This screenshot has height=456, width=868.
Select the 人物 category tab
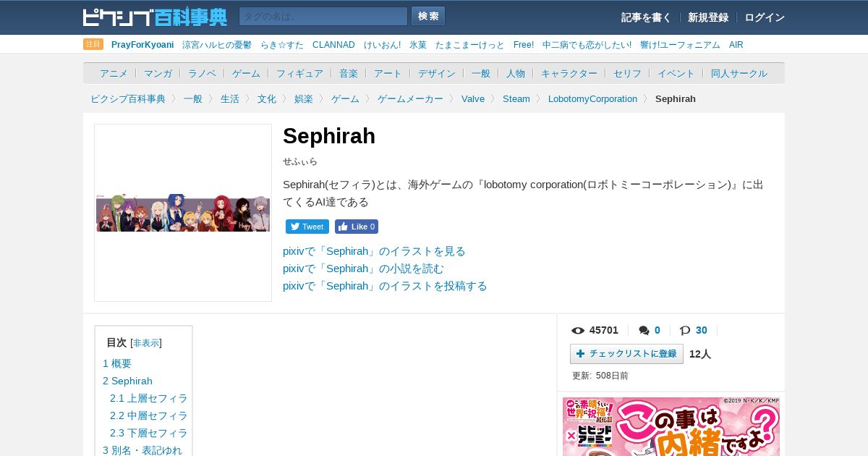point(516,73)
